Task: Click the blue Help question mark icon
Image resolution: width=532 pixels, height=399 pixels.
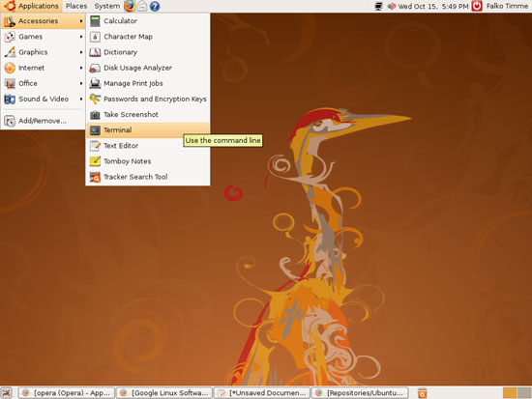Action: pos(155,6)
